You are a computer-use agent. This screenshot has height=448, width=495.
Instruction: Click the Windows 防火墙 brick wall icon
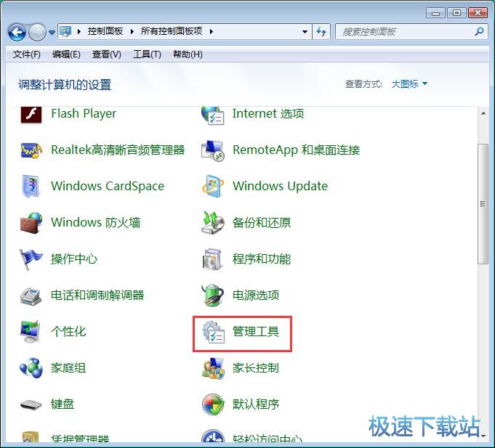point(31,223)
